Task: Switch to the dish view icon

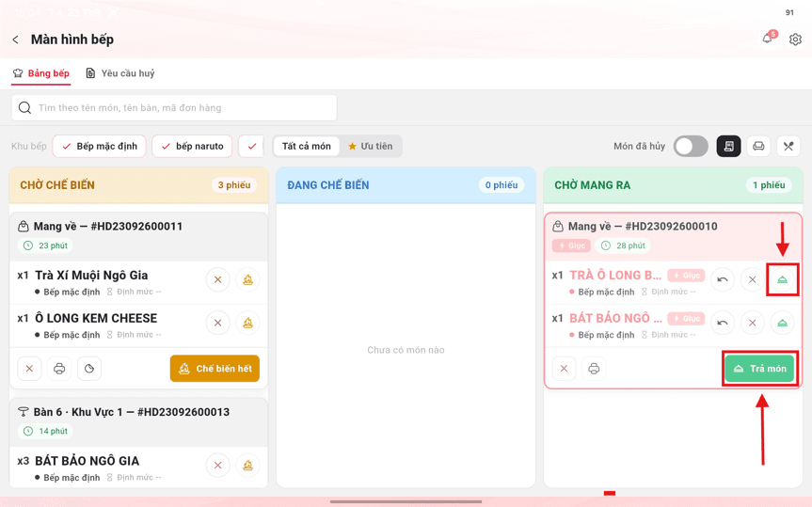Action: [788, 146]
